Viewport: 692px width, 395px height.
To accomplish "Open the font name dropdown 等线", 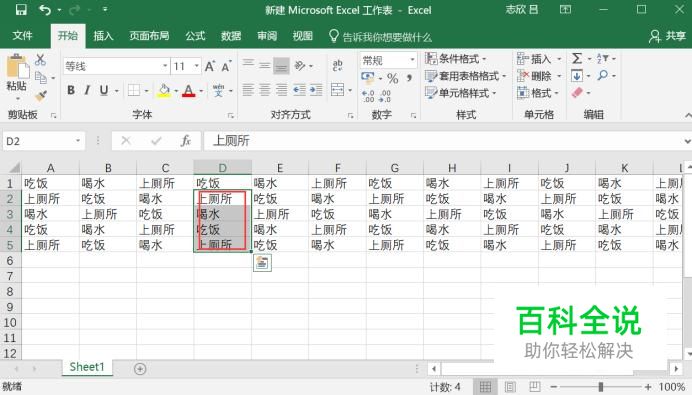I will pos(165,66).
